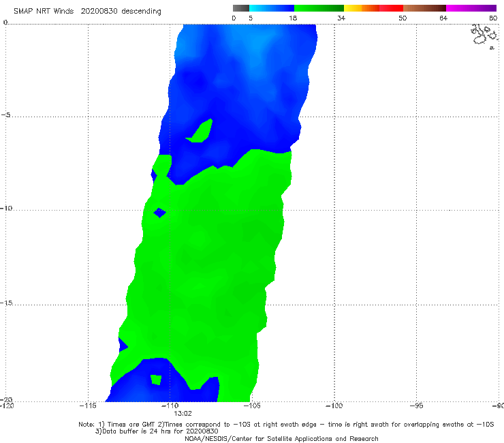Viewport: 504px width, 443px height.
Task: Click the brown 50-64 color bar segment
Action: (424, 8)
